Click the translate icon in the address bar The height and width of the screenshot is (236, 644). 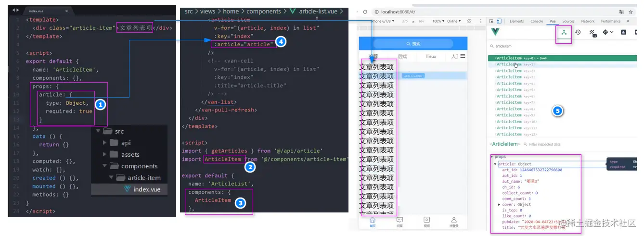[621, 12]
